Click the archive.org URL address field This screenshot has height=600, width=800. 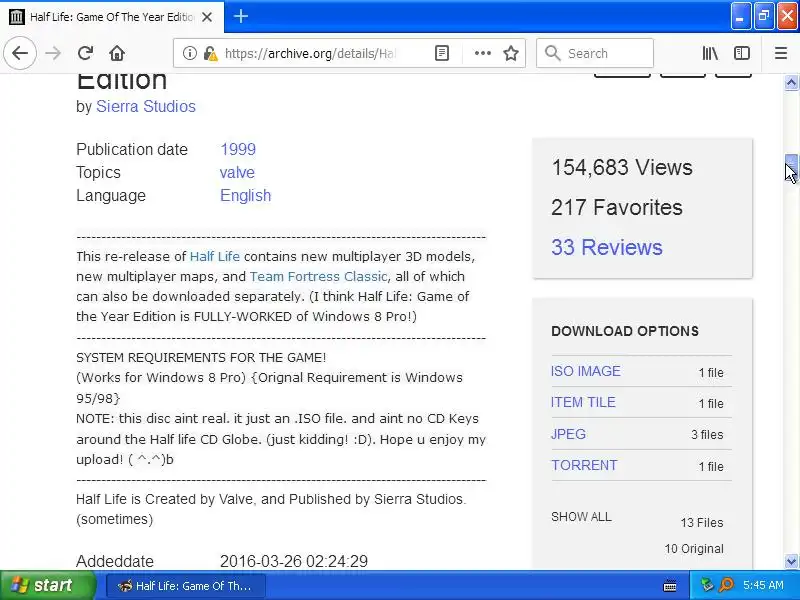pos(311,53)
